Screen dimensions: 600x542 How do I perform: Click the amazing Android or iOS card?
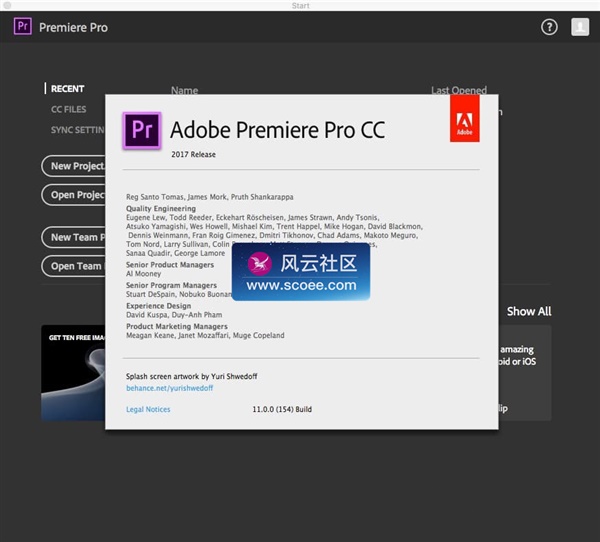coord(525,373)
